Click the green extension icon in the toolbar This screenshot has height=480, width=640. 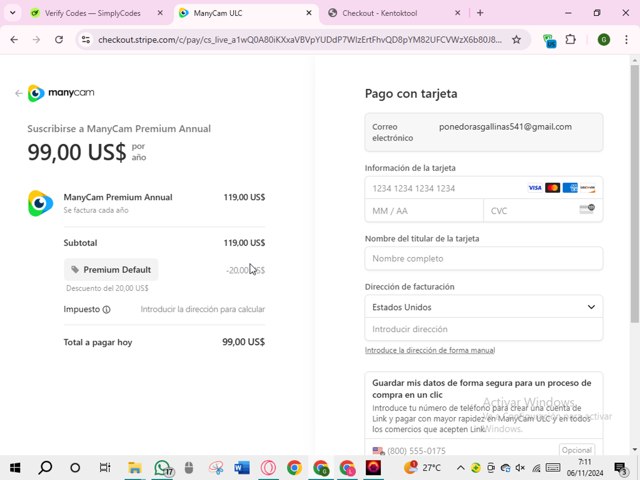550,40
